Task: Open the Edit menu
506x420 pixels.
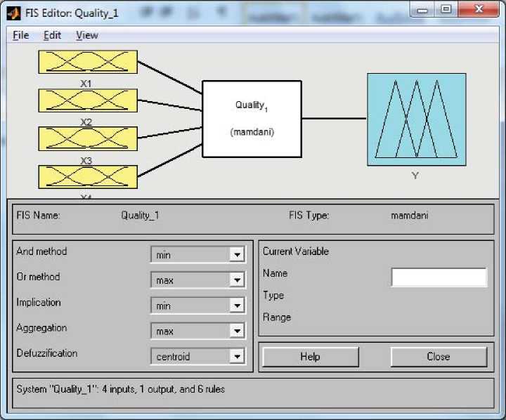Action: (x=52, y=35)
